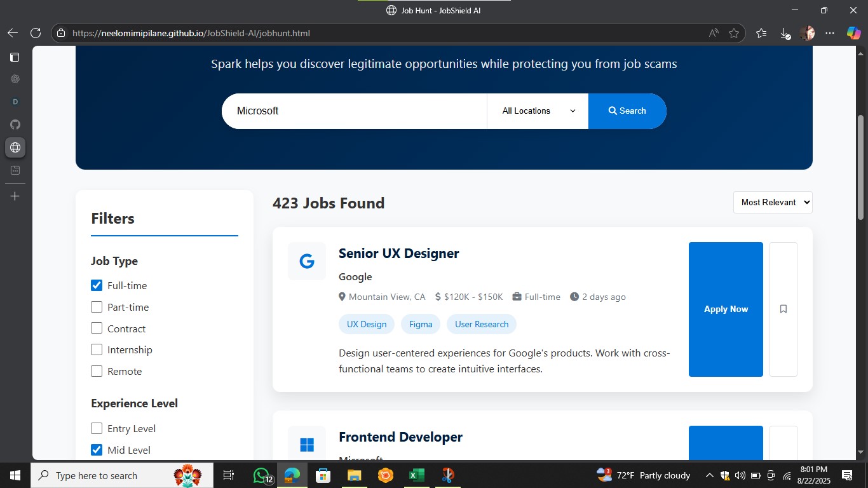The width and height of the screenshot is (868, 488).
Task: Select the Figma skill tag
Action: click(x=421, y=324)
